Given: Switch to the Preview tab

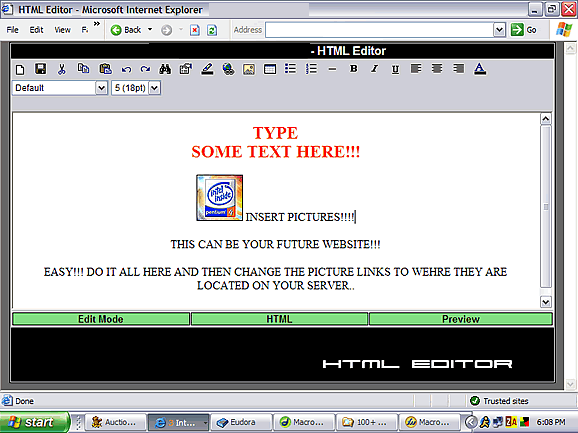Looking at the screenshot, I should (461, 319).
